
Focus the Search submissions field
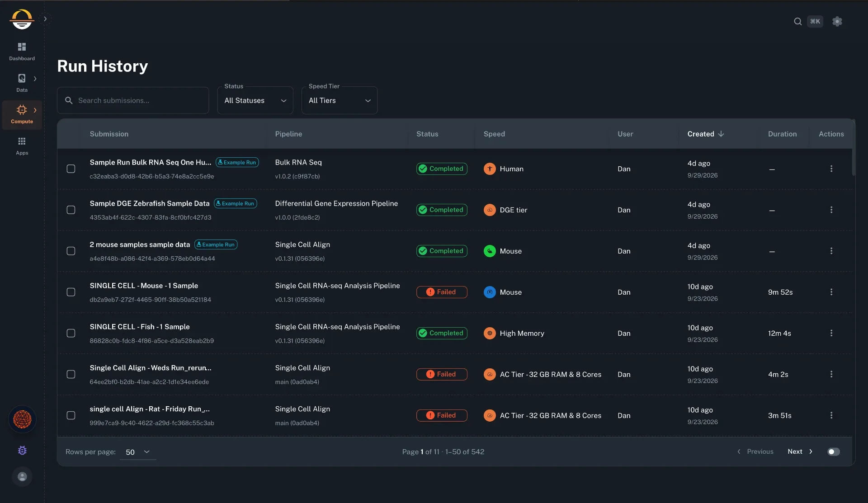click(133, 100)
